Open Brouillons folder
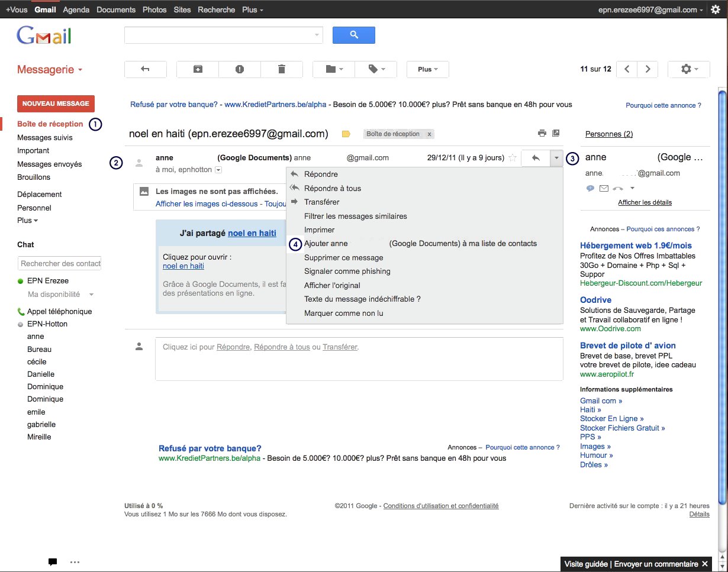This screenshot has height=572, width=728. (34, 177)
